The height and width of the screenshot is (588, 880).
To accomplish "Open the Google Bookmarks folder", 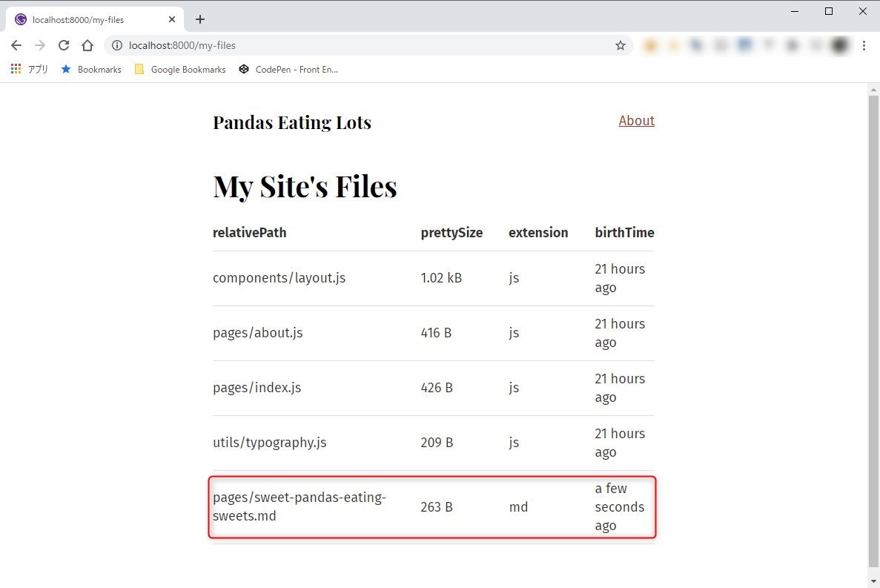I will (180, 70).
